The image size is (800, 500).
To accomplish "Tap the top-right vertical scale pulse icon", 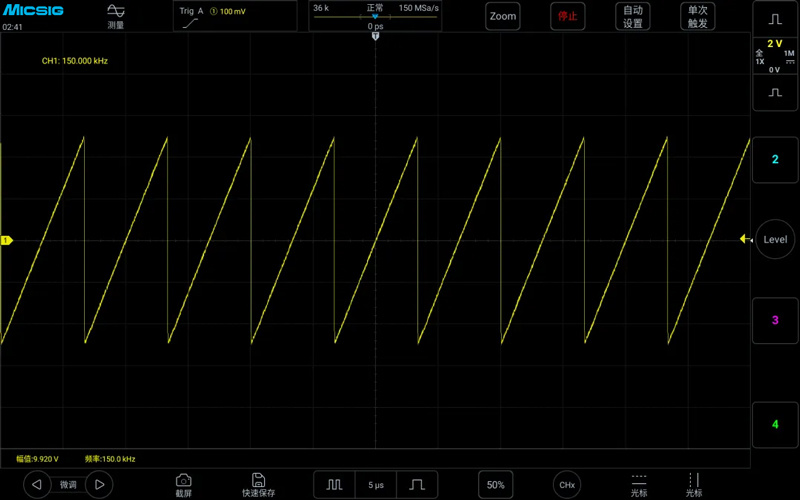I will pyautogui.click(x=775, y=19).
